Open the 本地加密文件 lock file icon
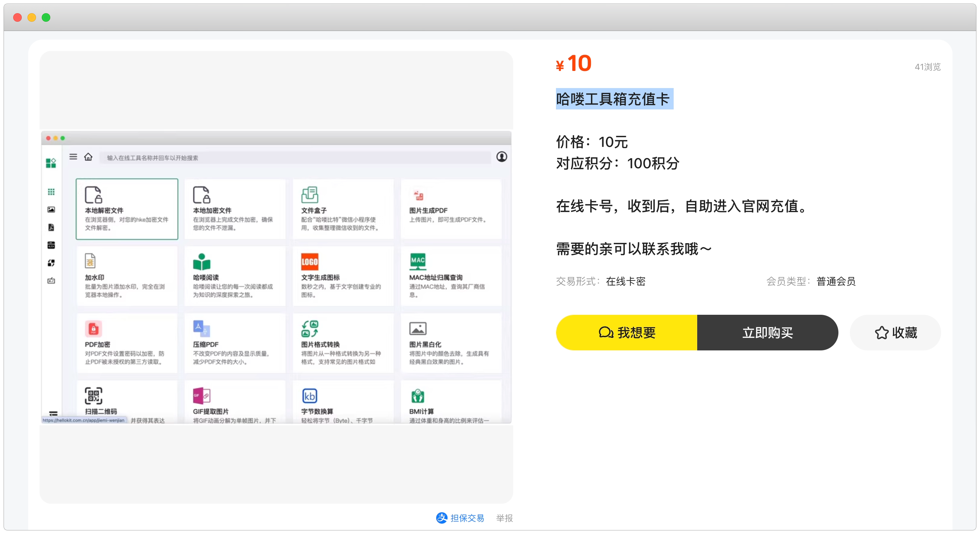980x534 pixels. tap(201, 195)
